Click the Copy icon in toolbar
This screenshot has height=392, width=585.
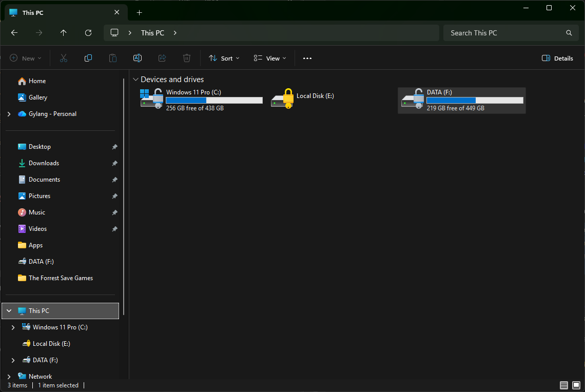(88, 58)
